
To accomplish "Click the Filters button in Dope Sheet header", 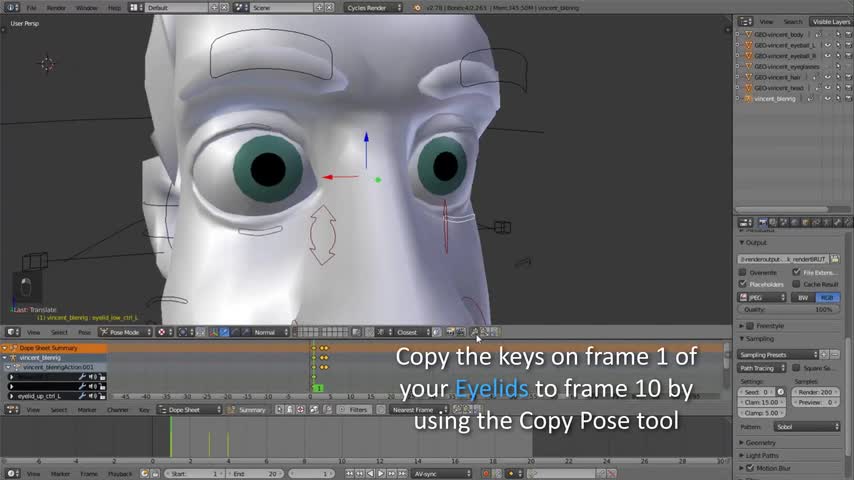I will (x=353, y=410).
